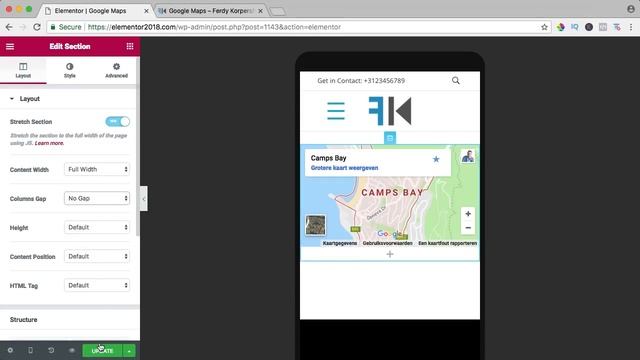Click the search icon in site header
This screenshot has height=360, width=640.
point(456,81)
